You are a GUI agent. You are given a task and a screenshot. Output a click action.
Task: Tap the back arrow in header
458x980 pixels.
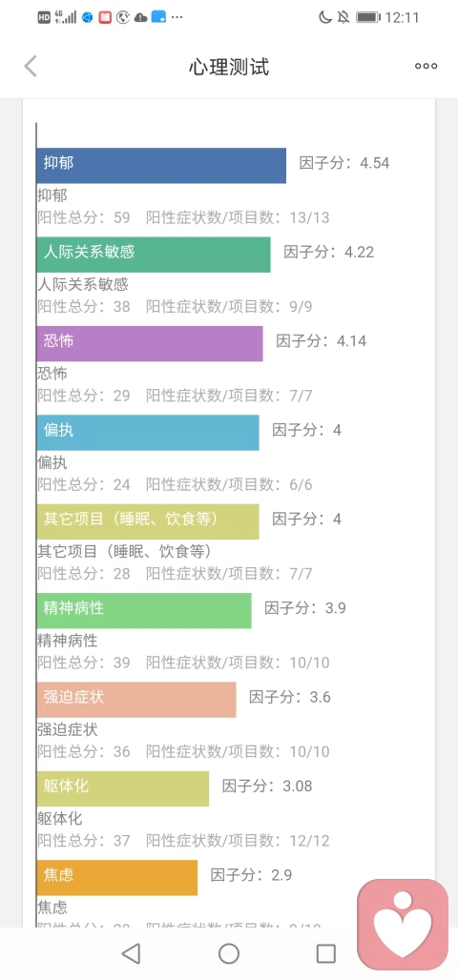click(x=30, y=66)
